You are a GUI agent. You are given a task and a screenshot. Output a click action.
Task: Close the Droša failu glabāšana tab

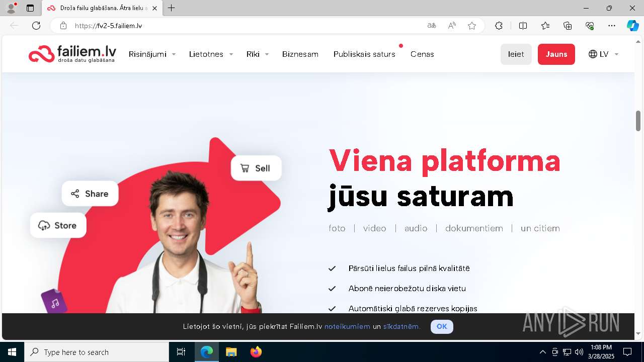(x=154, y=8)
